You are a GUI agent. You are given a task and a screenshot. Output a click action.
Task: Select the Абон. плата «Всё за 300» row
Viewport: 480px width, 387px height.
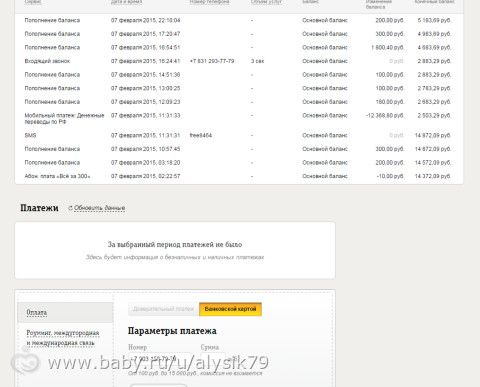[x=239, y=176]
